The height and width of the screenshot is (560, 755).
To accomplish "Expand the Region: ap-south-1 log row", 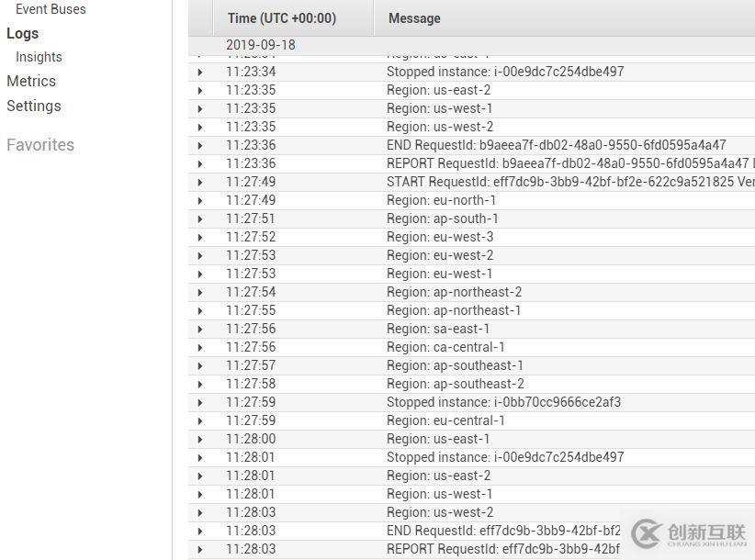I will click(200, 218).
